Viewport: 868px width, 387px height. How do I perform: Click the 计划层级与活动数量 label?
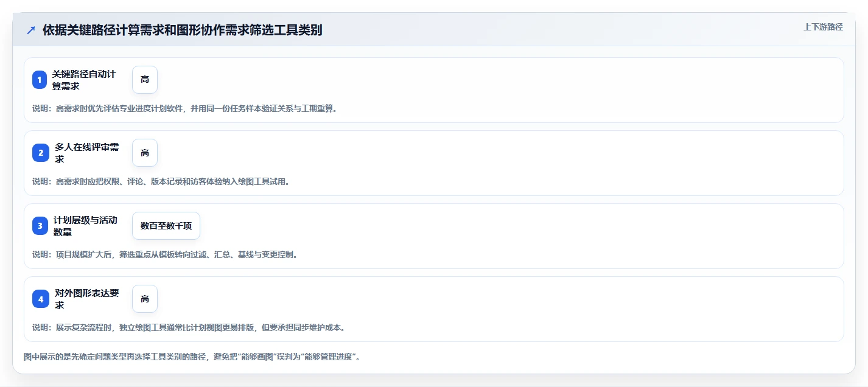click(x=85, y=226)
